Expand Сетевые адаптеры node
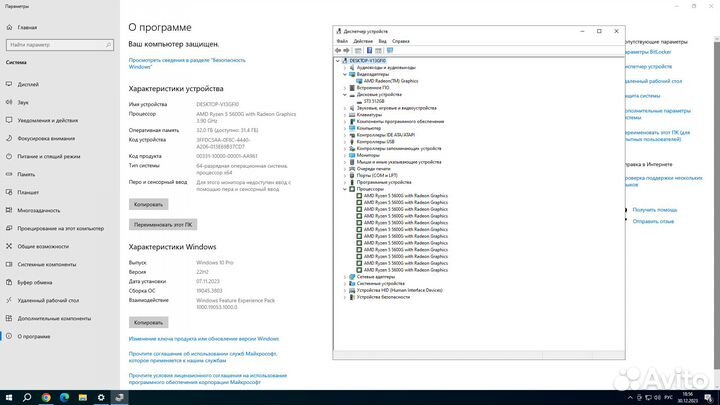 tap(345, 277)
